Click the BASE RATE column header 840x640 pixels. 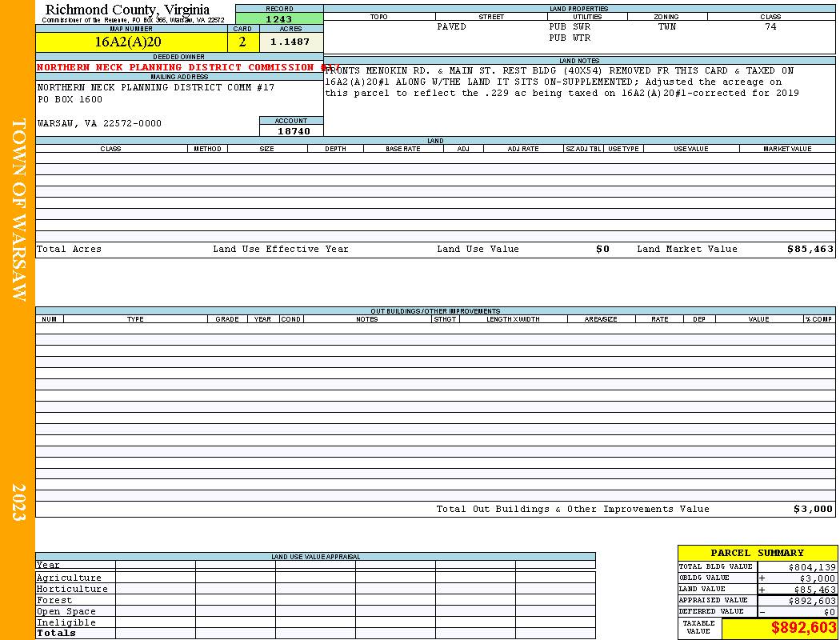click(403, 149)
